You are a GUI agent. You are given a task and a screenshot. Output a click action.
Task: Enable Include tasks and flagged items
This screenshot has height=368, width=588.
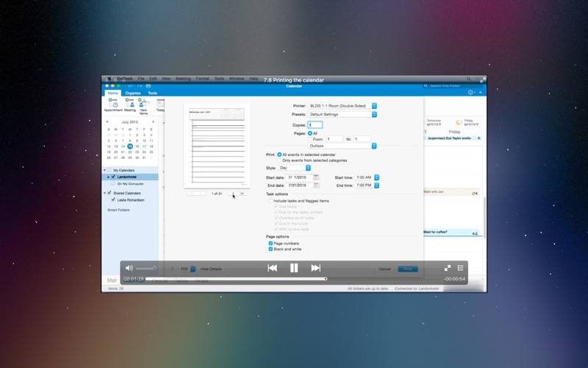270,201
